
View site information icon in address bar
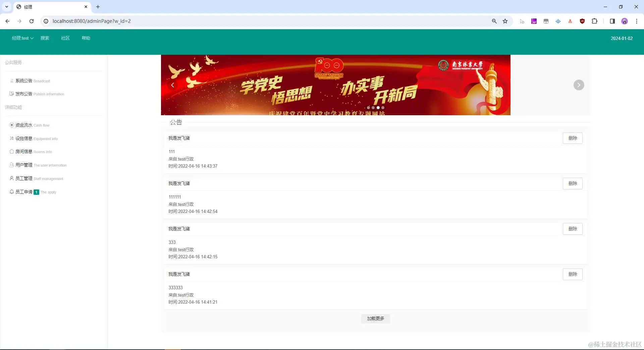click(46, 21)
